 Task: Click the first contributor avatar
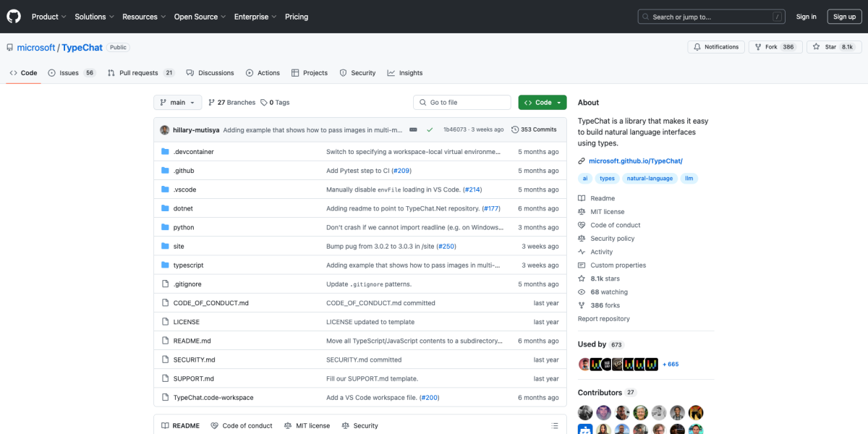point(585,412)
